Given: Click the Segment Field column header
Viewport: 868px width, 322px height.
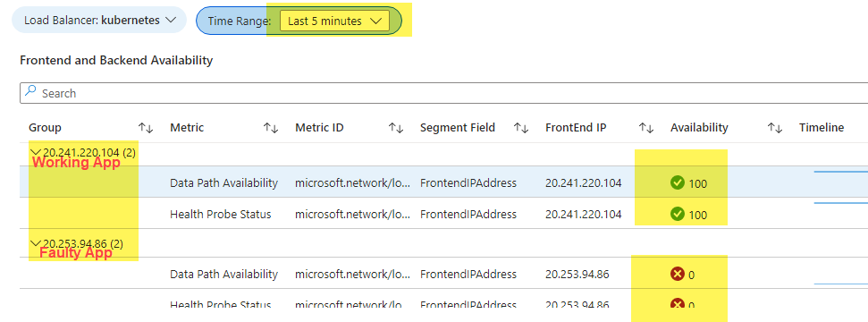Looking at the screenshot, I should pyautogui.click(x=457, y=128).
